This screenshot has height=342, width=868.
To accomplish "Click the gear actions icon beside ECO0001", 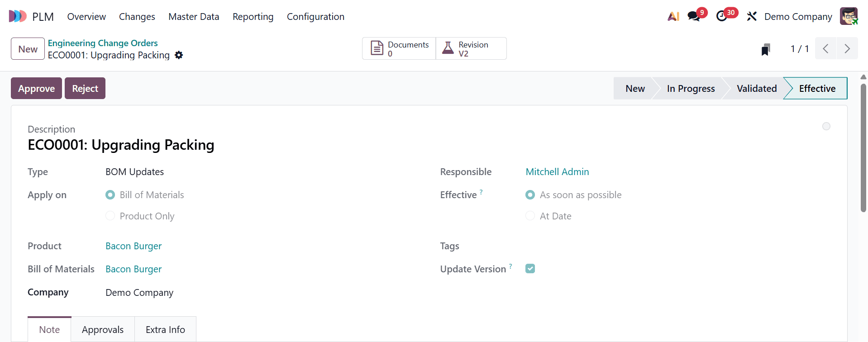I will click(x=179, y=55).
